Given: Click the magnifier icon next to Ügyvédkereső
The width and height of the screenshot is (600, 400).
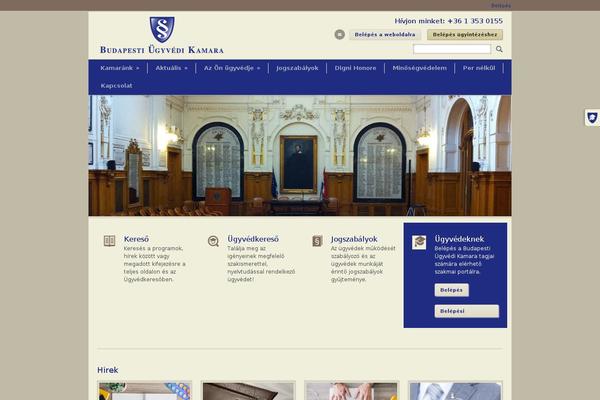Looking at the screenshot, I should point(213,241).
